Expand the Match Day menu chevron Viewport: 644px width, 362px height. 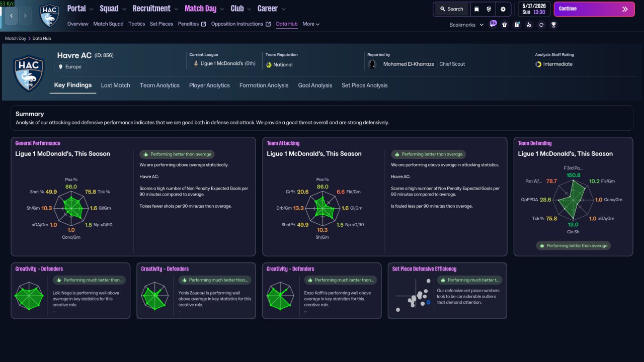click(x=221, y=9)
